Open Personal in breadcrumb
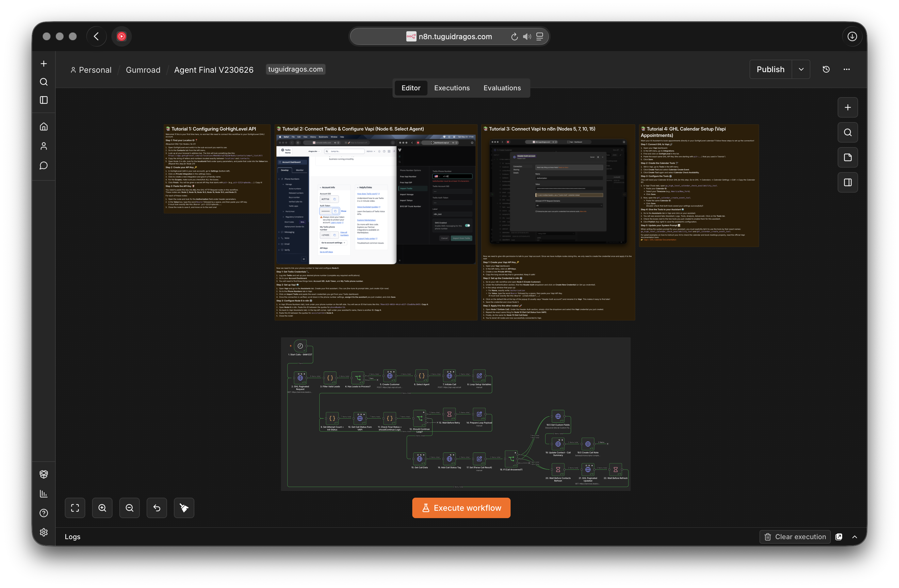Image resolution: width=899 pixels, height=588 pixels. click(91, 70)
